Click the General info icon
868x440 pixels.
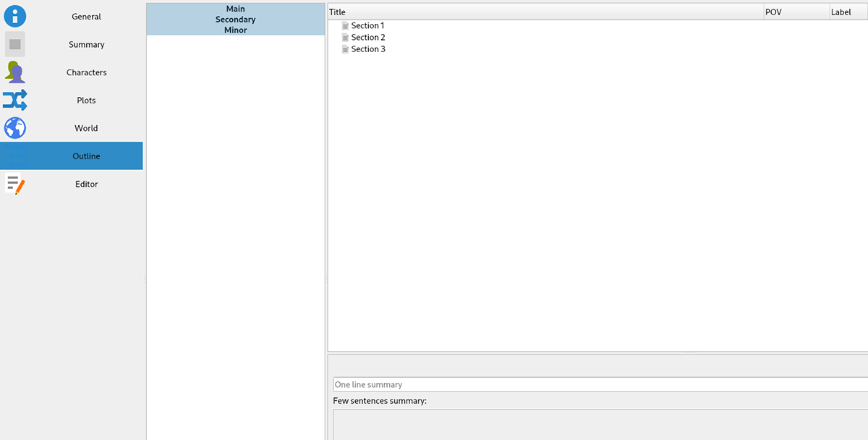pos(15,16)
